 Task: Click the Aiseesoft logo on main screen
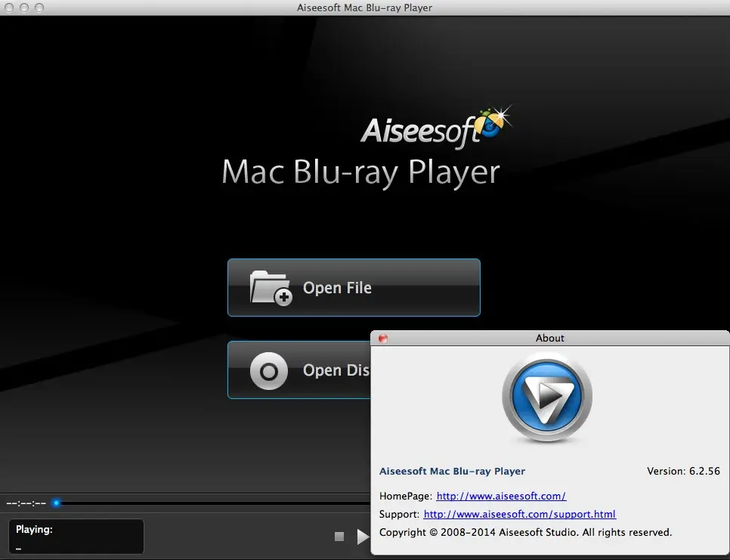pos(436,127)
